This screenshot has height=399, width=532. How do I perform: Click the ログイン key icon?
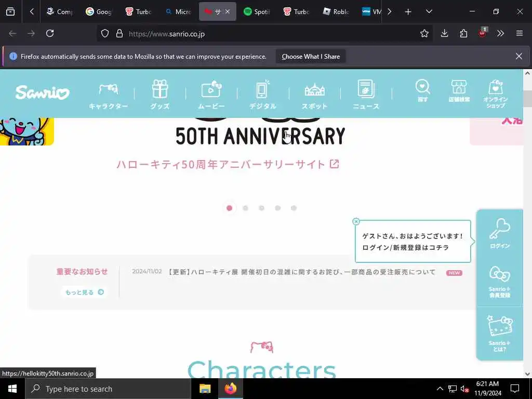click(500, 233)
